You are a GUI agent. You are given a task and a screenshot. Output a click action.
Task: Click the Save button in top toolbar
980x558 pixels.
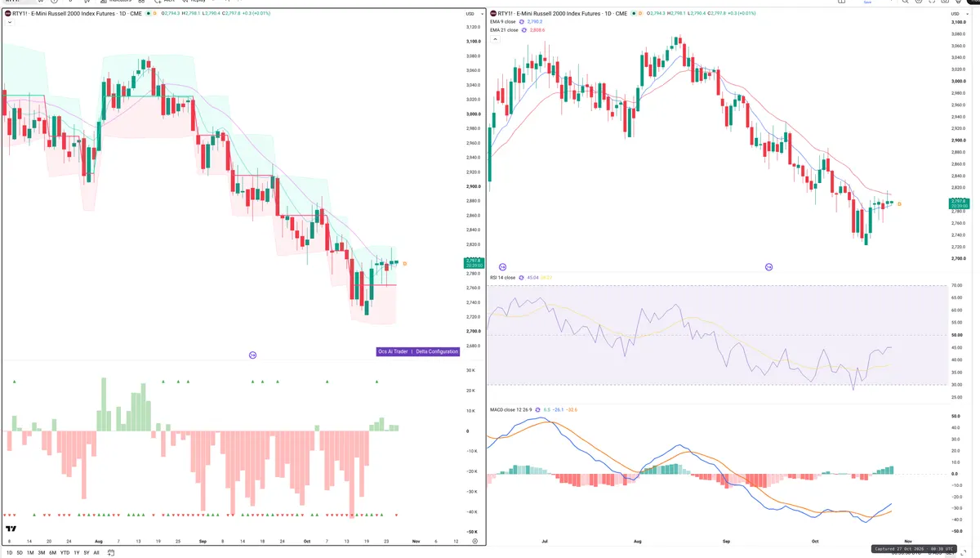pyautogui.click(x=867, y=2)
